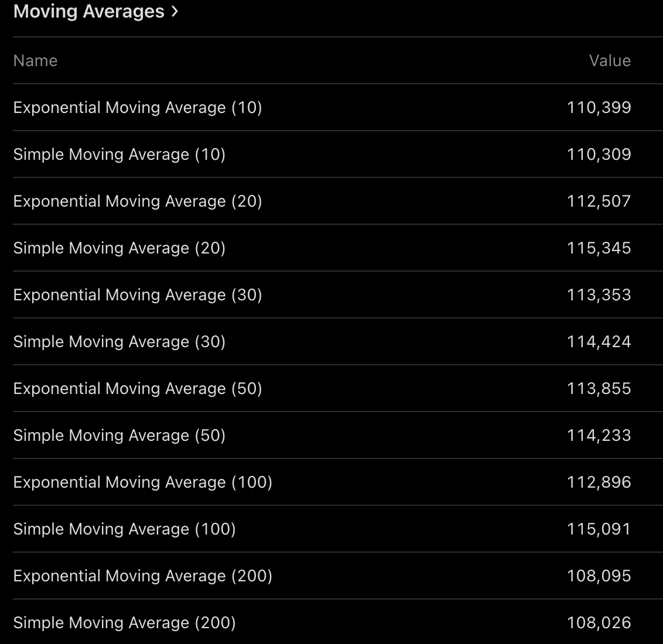The width and height of the screenshot is (663, 644).
Task: Click the value 108,026
Action: (x=599, y=623)
